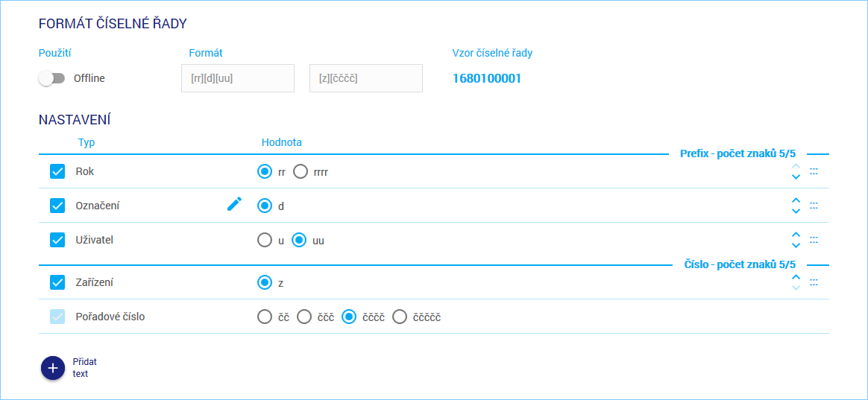Choose the two-digit čč sequence option
This screenshot has height=400, width=868.
coord(264,317)
